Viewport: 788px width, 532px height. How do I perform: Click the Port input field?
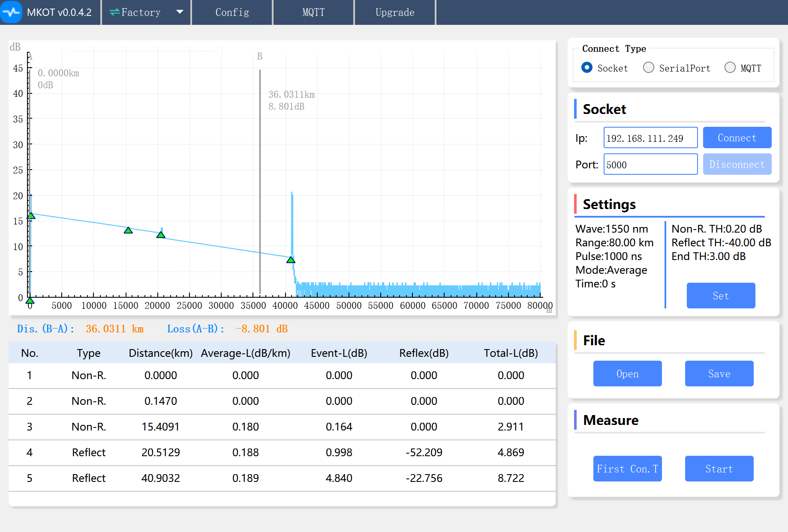(650, 164)
